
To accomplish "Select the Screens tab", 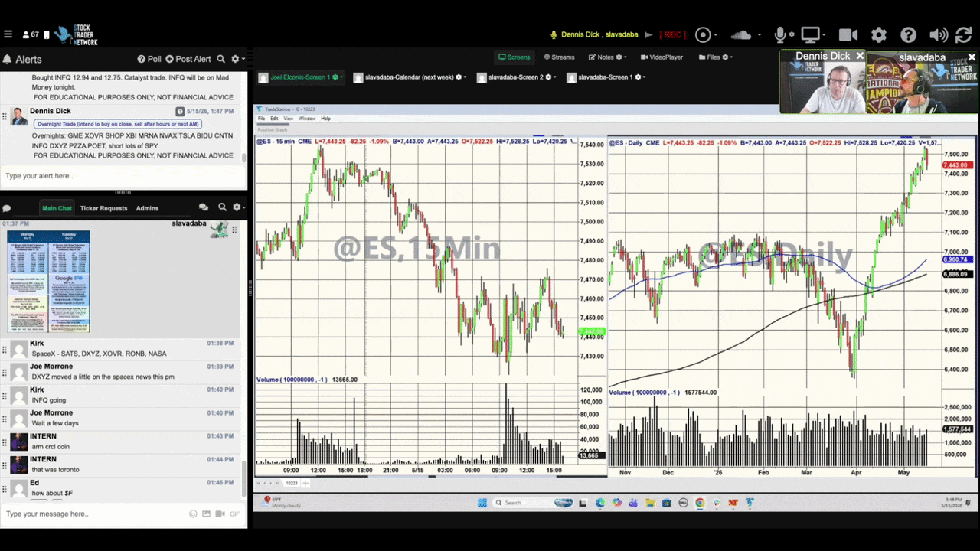I will click(x=514, y=57).
